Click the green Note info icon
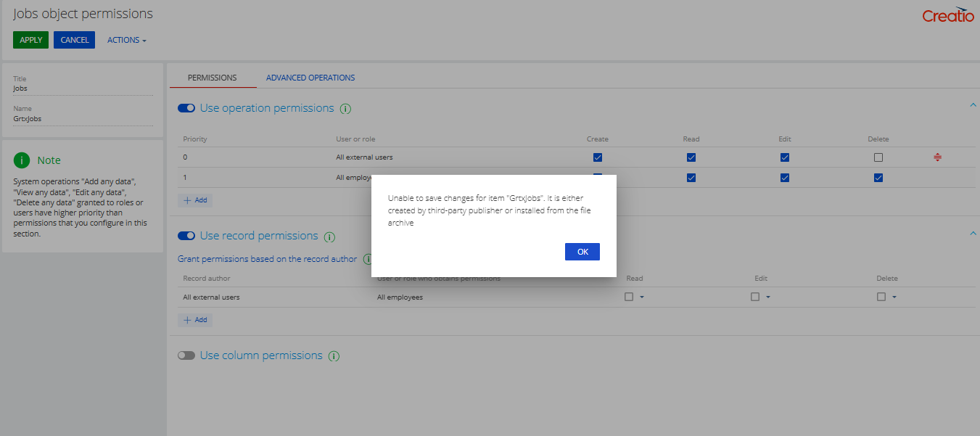The image size is (980, 436). coord(23,160)
